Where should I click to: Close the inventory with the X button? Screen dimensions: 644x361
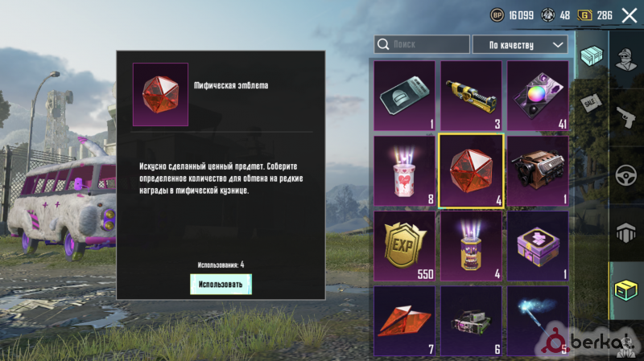(630, 15)
